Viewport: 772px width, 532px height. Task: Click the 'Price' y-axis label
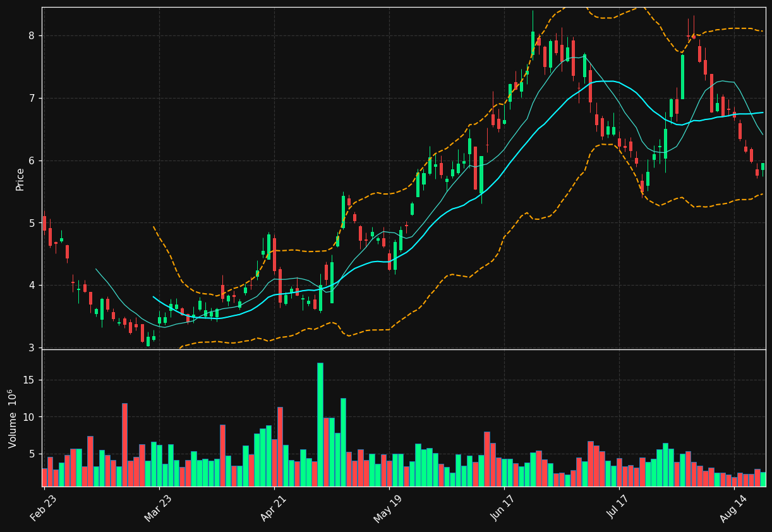click(20, 179)
